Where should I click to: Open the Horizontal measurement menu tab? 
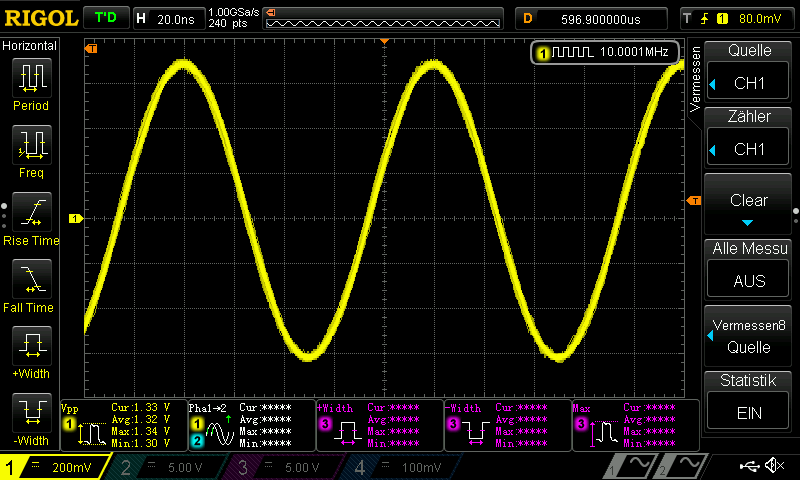click(x=30, y=46)
